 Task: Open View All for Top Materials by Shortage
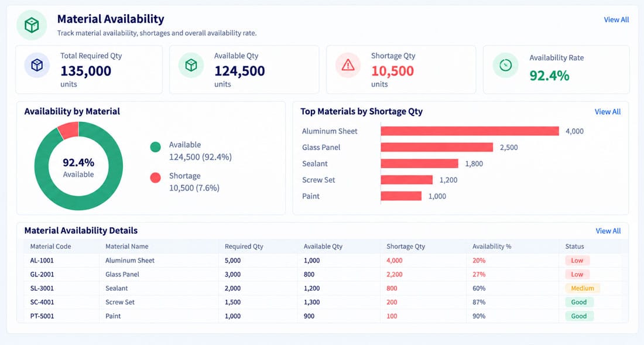(608, 112)
